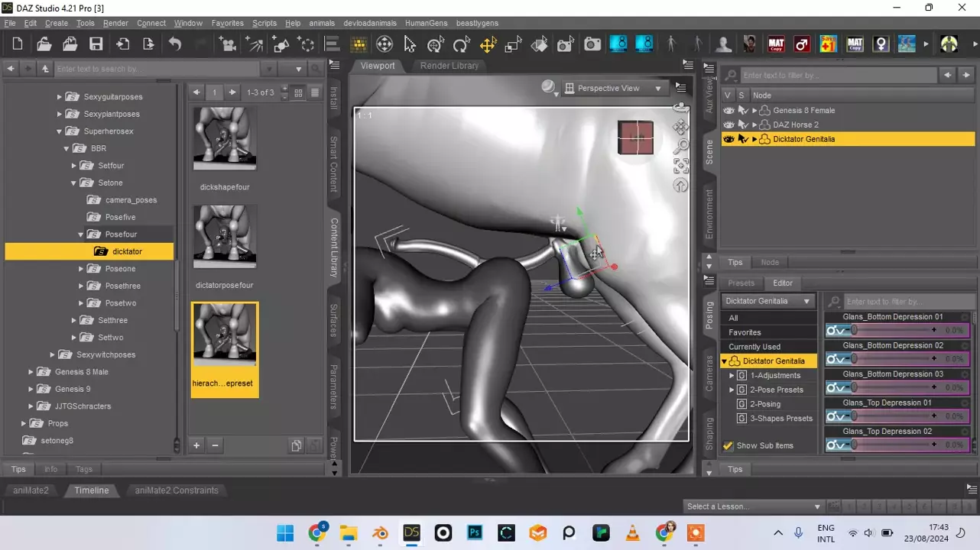Click the New Scene toolbar icon

(x=18, y=44)
